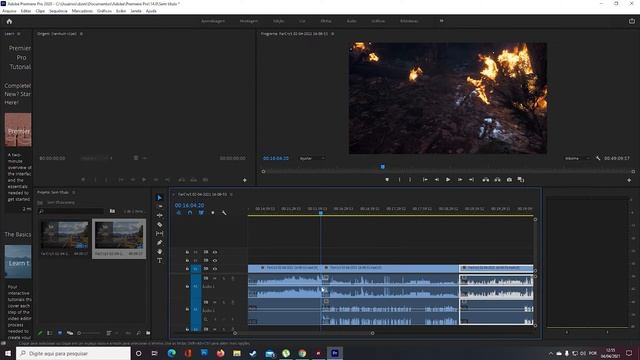Click Go to In in Program Monitor
This screenshot has height=360, width=640.
[425, 180]
